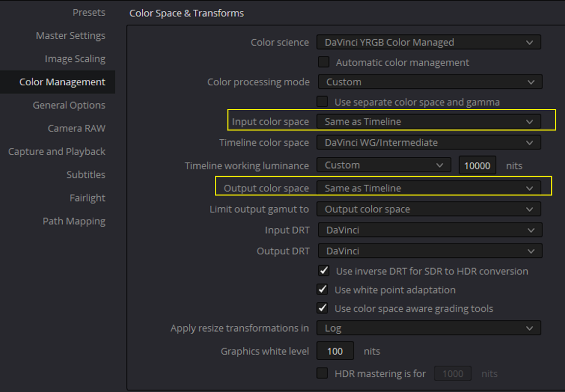
Task: Uncheck Use inverse DRT for SDR to HDR
Action: [324, 270]
